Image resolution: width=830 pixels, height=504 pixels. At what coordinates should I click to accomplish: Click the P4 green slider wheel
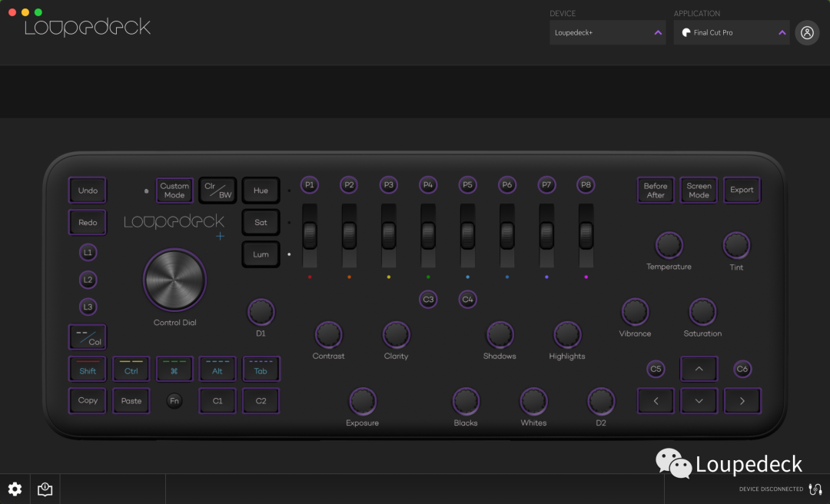coord(428,236)
